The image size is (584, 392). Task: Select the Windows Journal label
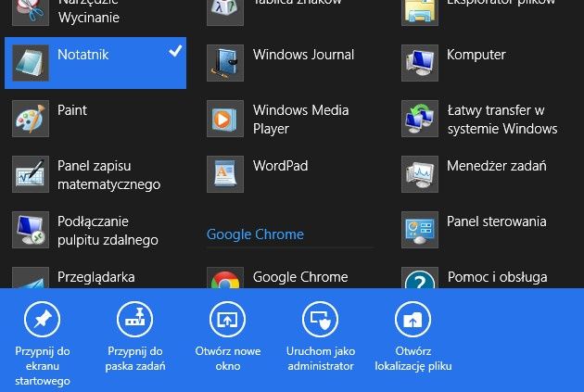(x=303, y=55)
